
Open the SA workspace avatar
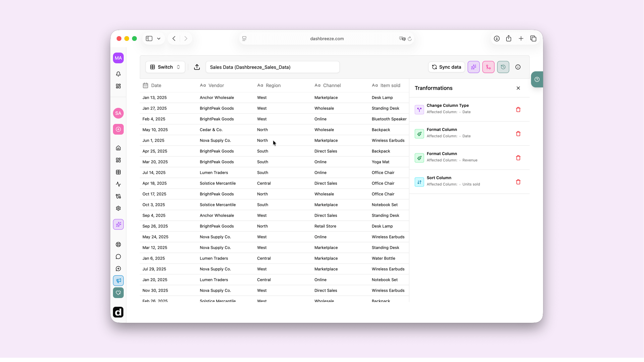pos(118,113)
